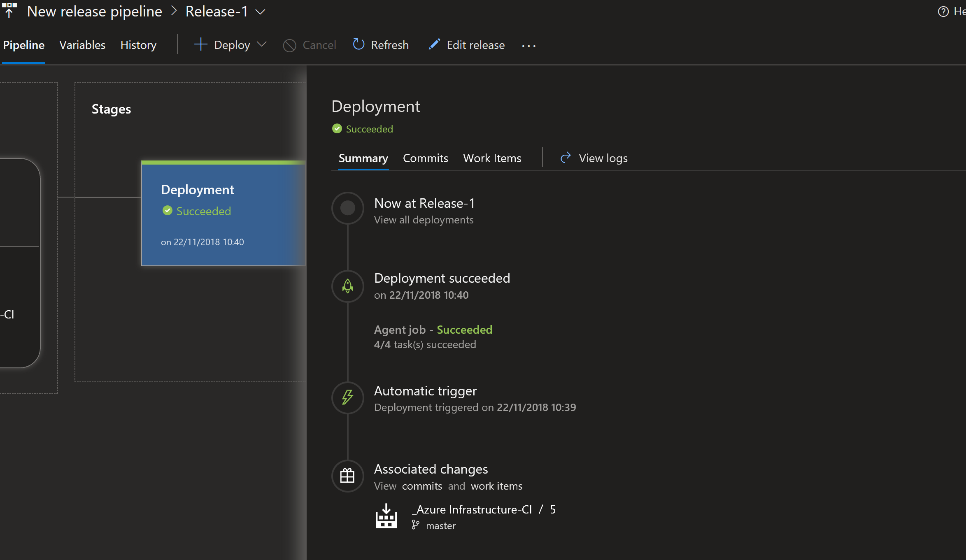Select Release-1 breadcrumb title
The image size is (966, 560).
coord(217,12)
